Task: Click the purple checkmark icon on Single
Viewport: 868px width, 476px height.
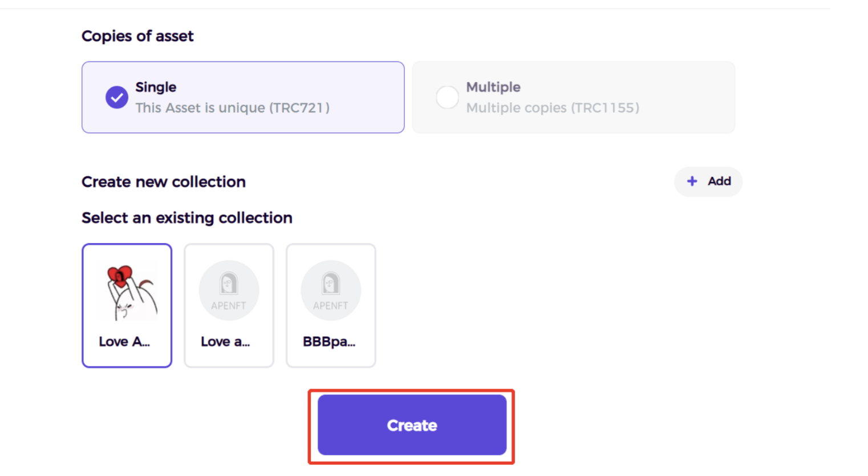Action: pyautogui.click(x=116, y=98)
